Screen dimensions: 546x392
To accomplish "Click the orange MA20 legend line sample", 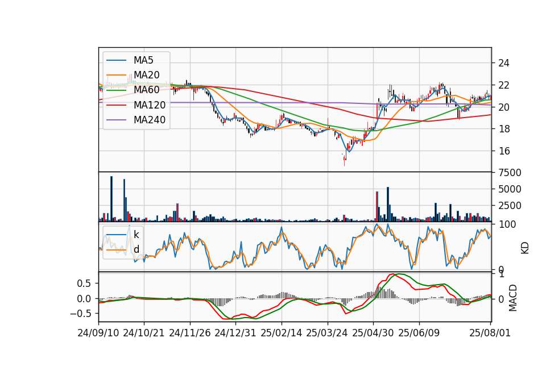I will (x=116, y=75).
